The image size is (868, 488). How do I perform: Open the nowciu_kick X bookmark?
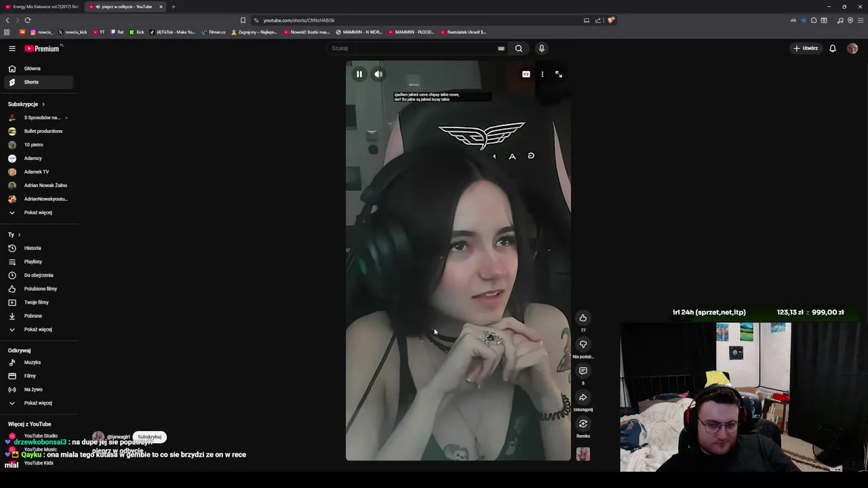click(73, 32)
